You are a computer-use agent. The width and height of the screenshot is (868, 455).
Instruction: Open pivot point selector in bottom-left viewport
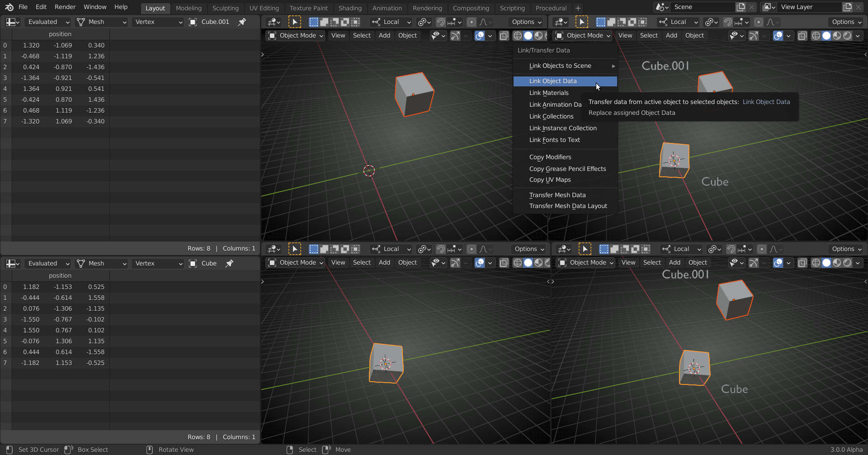click(x=424, y=249)
